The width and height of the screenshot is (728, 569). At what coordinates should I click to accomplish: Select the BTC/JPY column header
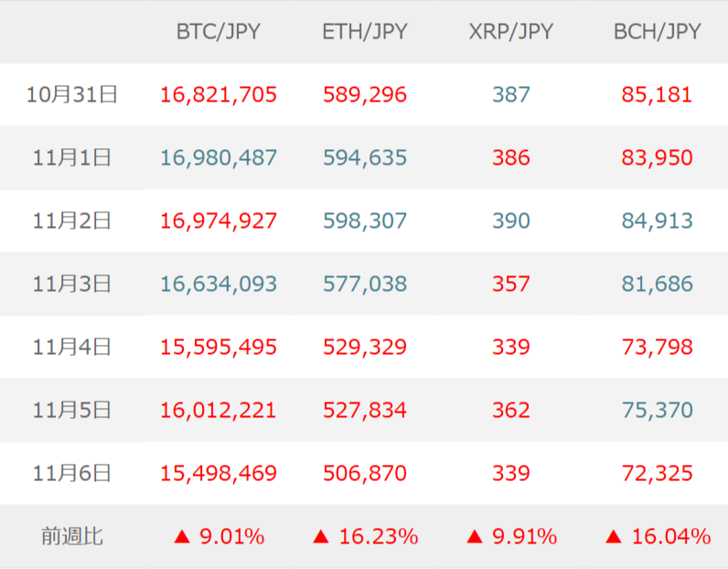219,32
